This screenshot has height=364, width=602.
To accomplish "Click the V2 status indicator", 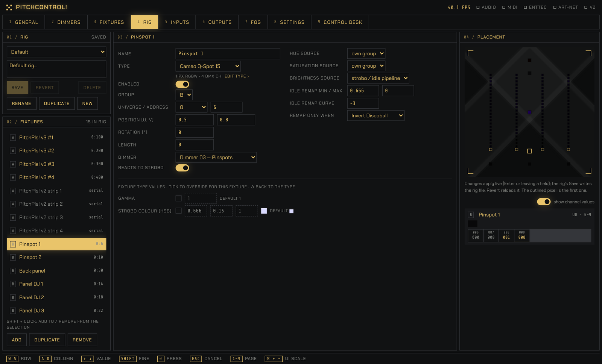I will (x=590, y=7).
